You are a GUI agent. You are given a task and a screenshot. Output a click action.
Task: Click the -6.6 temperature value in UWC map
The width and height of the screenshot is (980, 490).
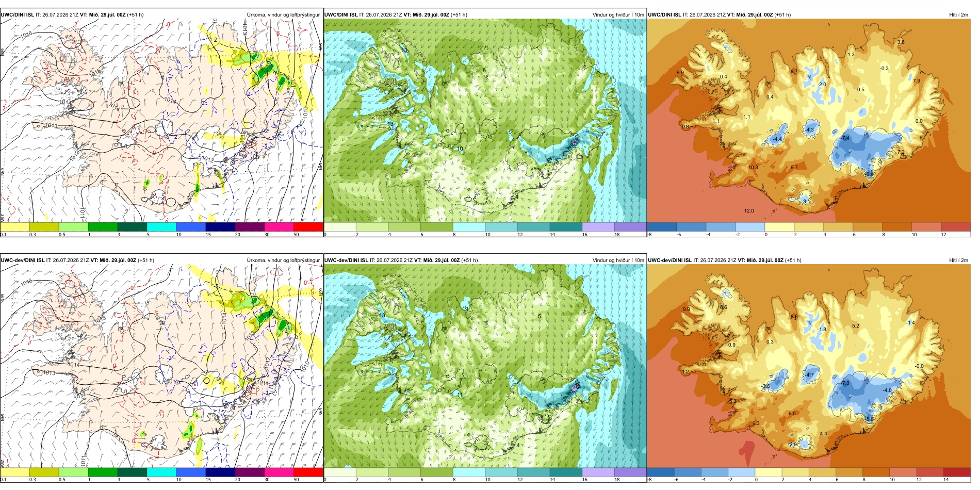click(870, 174)
